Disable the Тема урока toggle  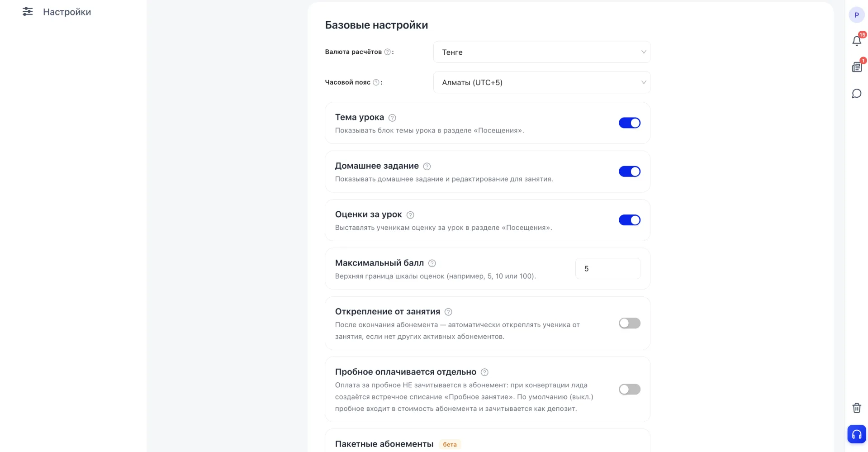(630, 123)
